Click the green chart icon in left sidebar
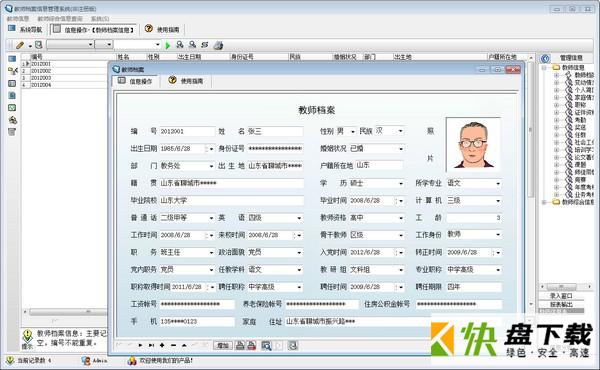This screenshot has width=600, height=370. (x=12, y=108)
